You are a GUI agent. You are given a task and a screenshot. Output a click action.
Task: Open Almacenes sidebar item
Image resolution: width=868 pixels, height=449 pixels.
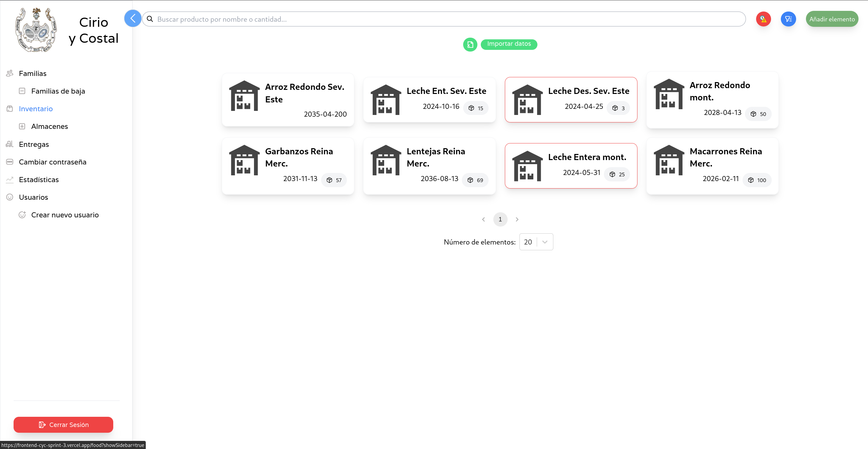point(50,126)
